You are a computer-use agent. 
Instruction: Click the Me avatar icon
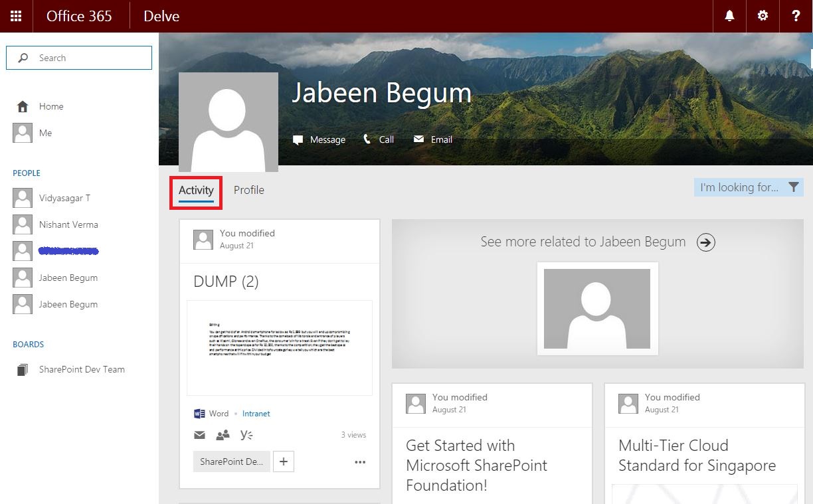(x=23, y=133)
